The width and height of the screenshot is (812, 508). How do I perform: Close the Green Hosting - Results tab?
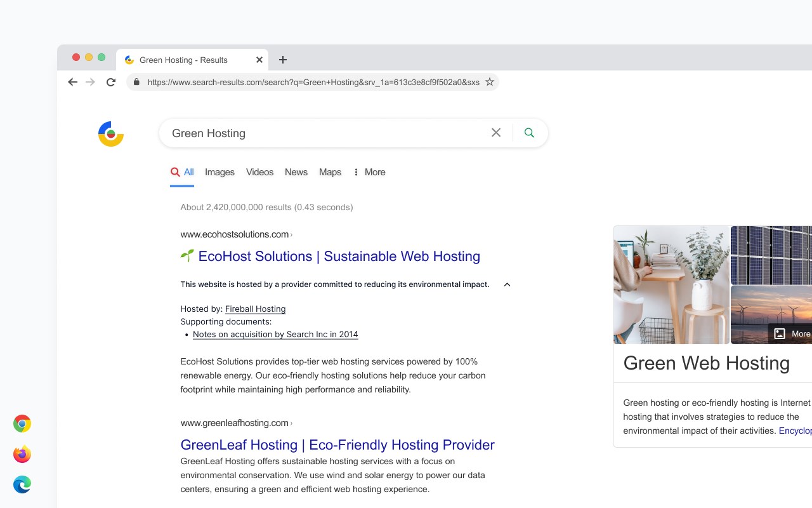tap(259, 60)
